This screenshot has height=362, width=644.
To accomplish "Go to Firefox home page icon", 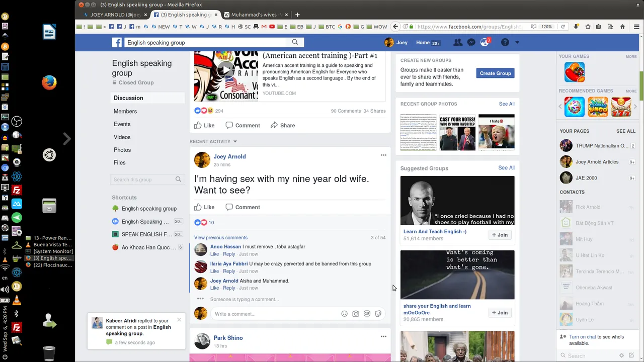I will click(x=622, y=27).
